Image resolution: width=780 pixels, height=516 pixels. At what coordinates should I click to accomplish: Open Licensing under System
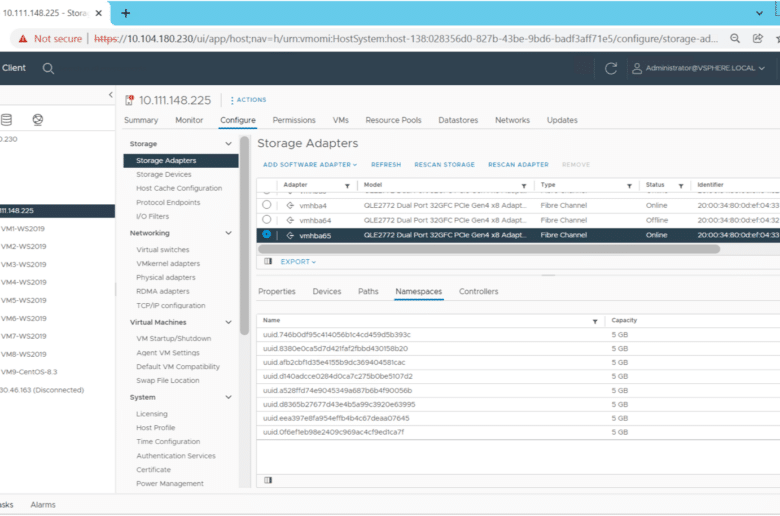(x=152, y=414)
